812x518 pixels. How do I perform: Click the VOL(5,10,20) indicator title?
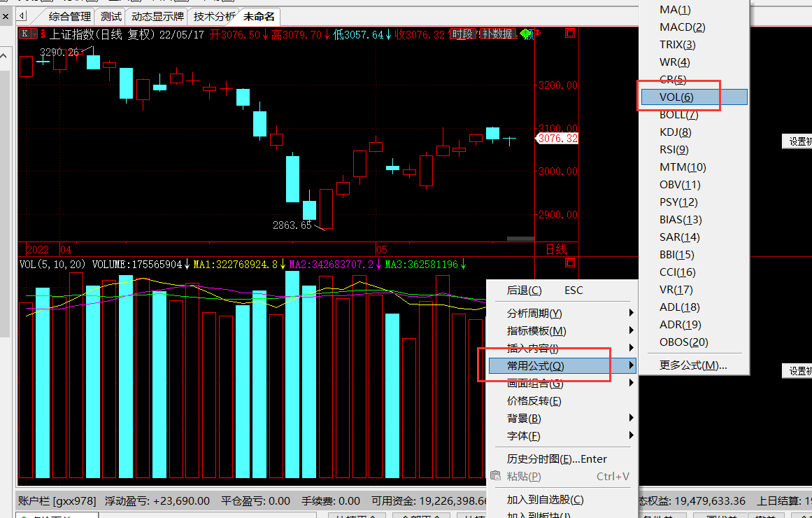52,265
